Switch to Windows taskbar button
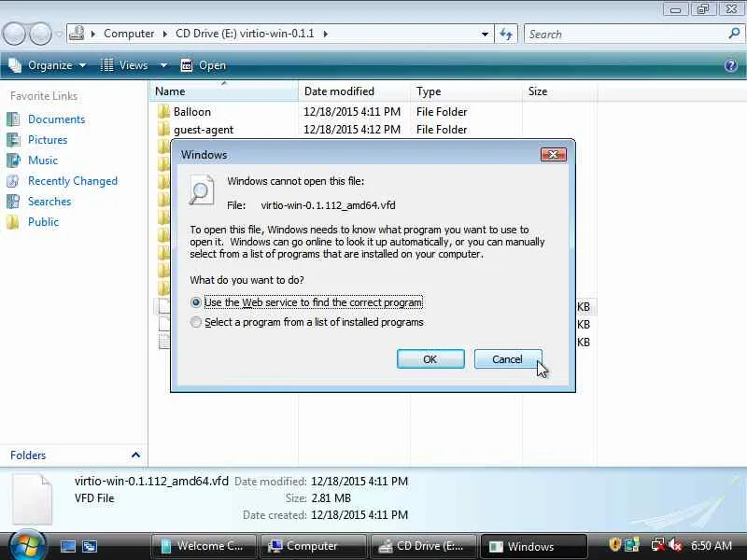The width and height of the screenshot is (747, 560). coord(533,546)
